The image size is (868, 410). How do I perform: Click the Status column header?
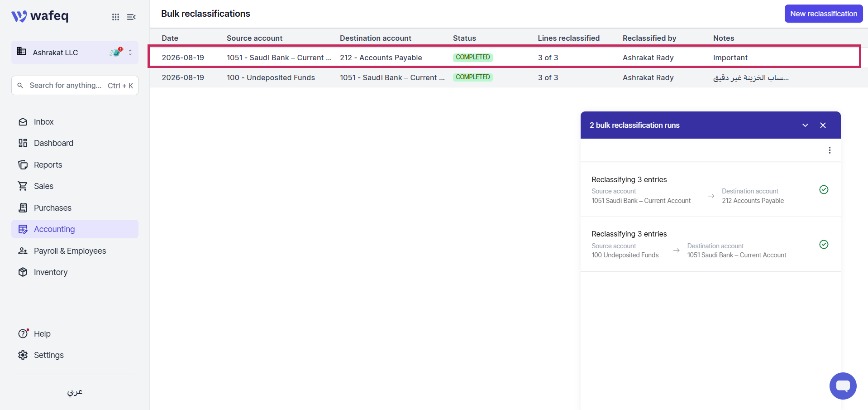click(464, 39)
